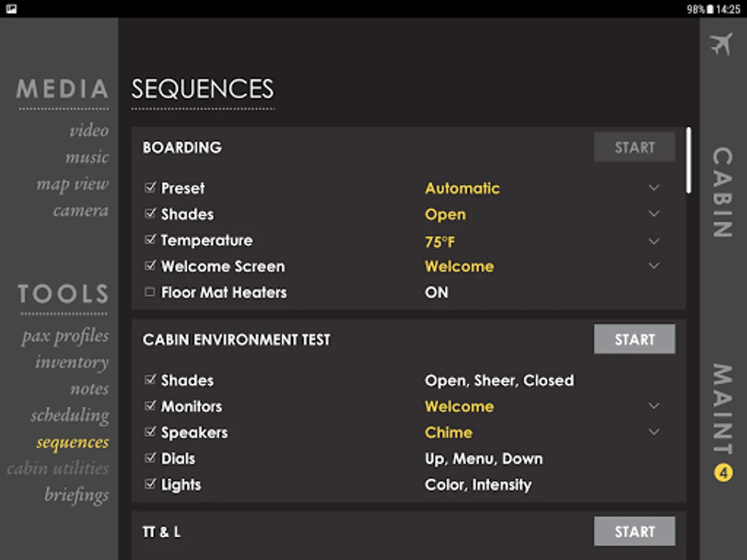Open the Preset dropdown set to Automatic

[x=654, y=187]
